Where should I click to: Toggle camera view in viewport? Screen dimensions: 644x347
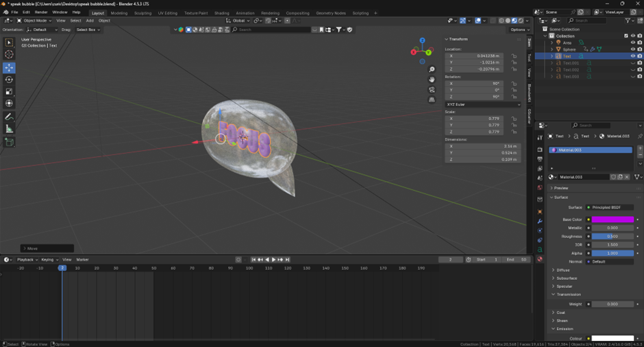[x=432, y=90]
